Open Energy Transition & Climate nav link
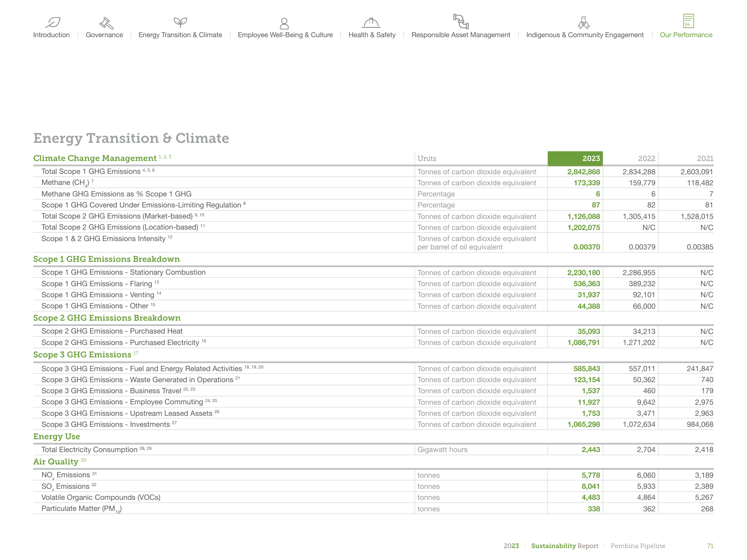Screen dimensions: 747x560 point(180,35)
